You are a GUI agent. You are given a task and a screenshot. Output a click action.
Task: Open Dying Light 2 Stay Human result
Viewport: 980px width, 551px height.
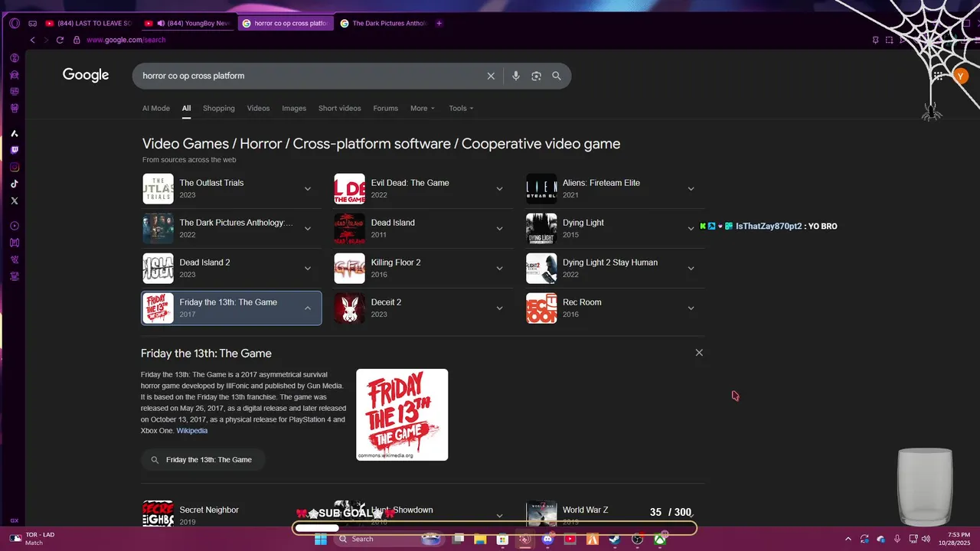coord(615,268)
